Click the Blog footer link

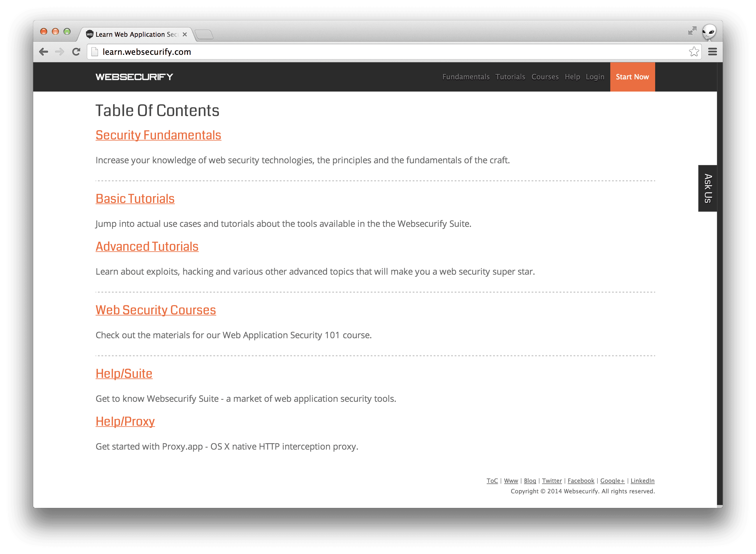click(x=530, y=481)
